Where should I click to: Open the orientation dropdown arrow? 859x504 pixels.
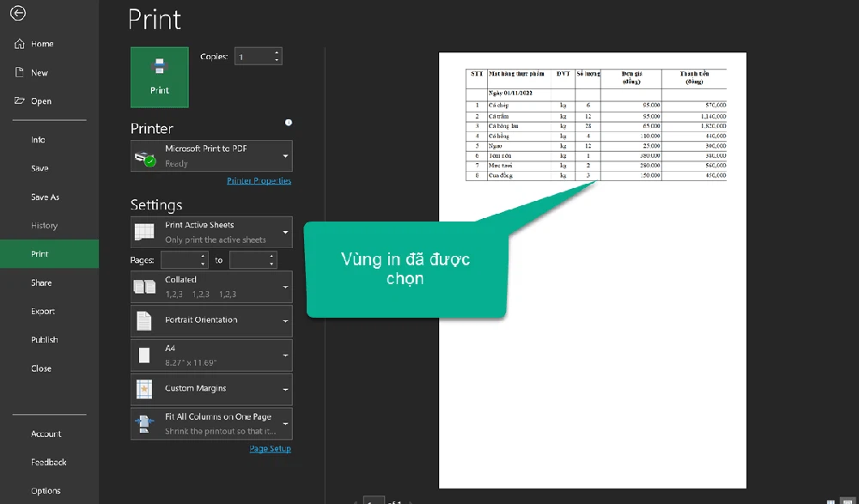285,320
